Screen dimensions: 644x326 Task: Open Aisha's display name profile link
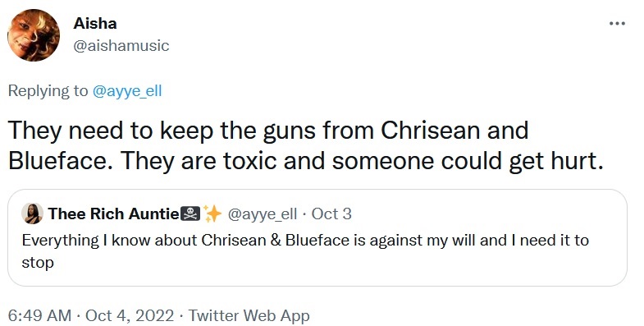(x=95, y=24)
